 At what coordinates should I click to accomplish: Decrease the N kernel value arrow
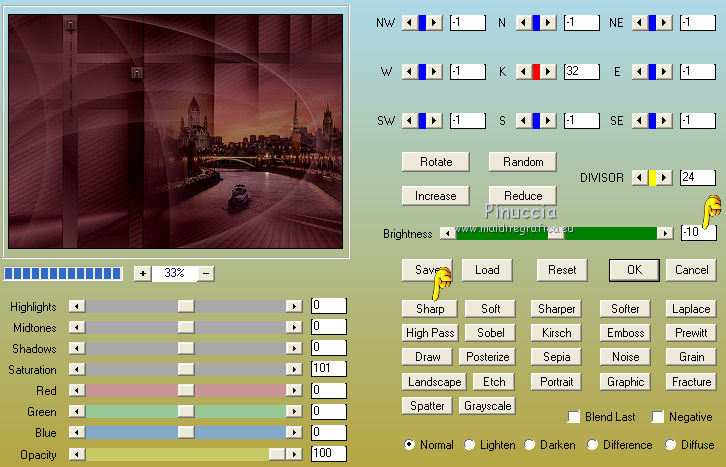[523, 22]
